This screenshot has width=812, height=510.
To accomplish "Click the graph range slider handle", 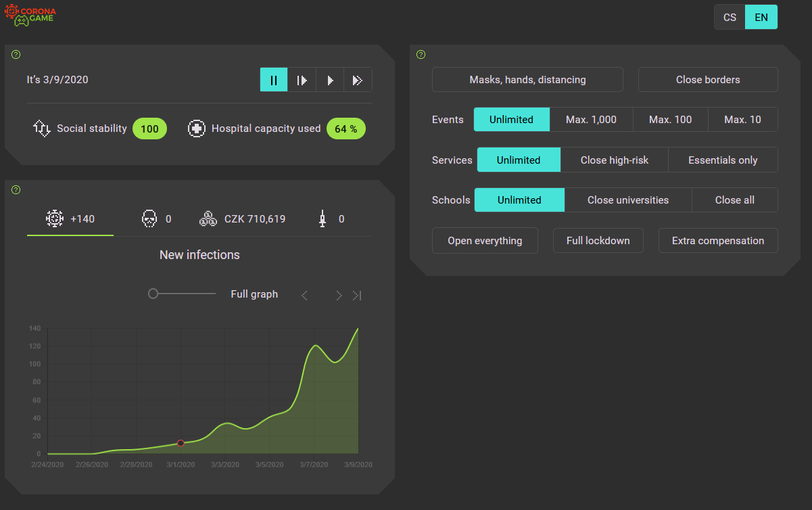I will [x=153, y=294].
